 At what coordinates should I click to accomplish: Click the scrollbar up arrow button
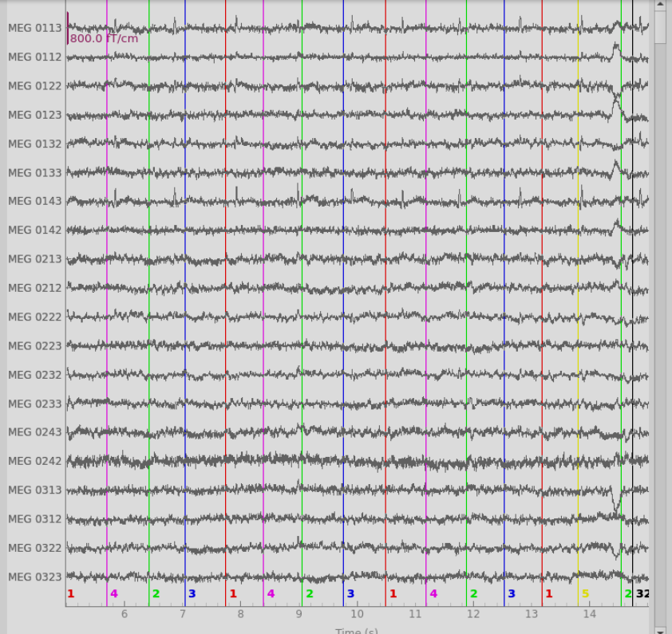pyautogui.click(x=660, y=4)
